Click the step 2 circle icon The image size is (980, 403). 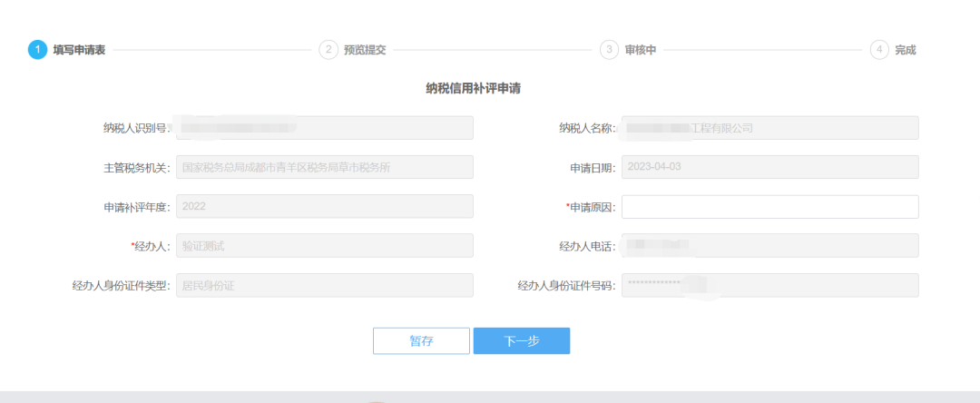point(328,50)
